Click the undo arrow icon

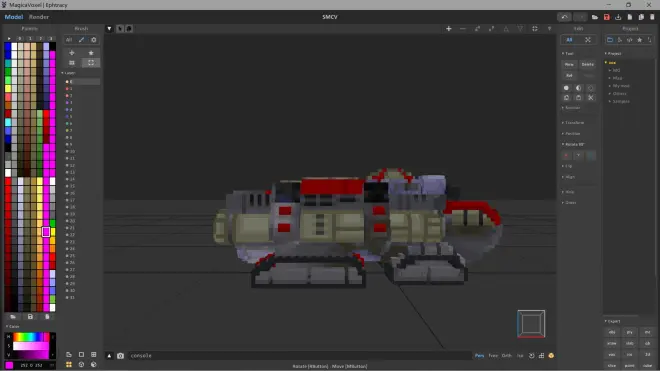click(564, 17)
